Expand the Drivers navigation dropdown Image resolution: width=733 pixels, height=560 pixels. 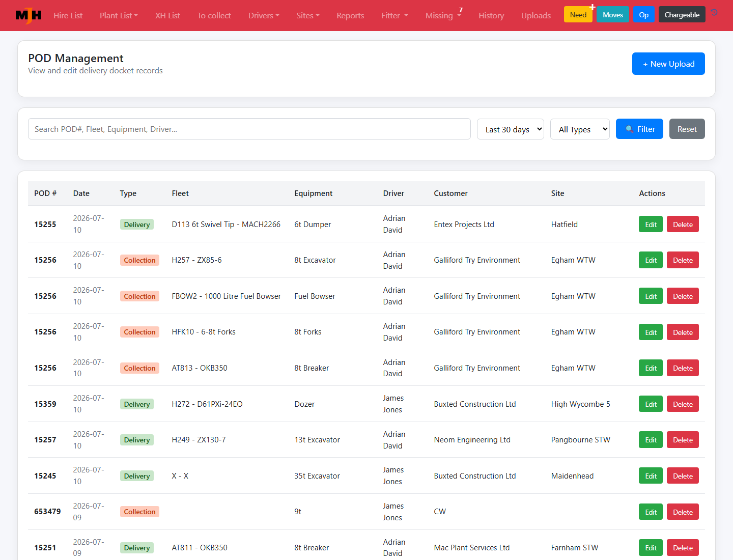[x=264, y=15]
